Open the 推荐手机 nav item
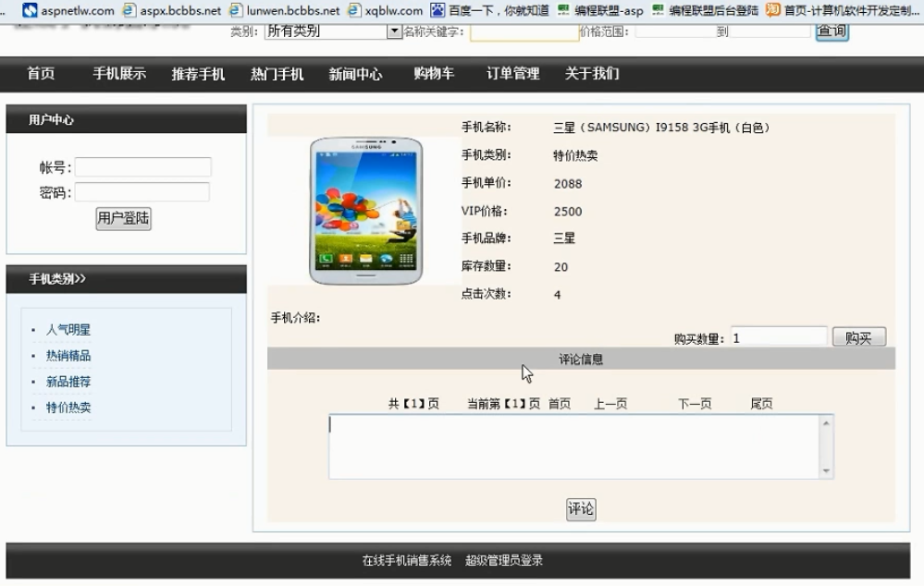 click(x=198, y=74)
